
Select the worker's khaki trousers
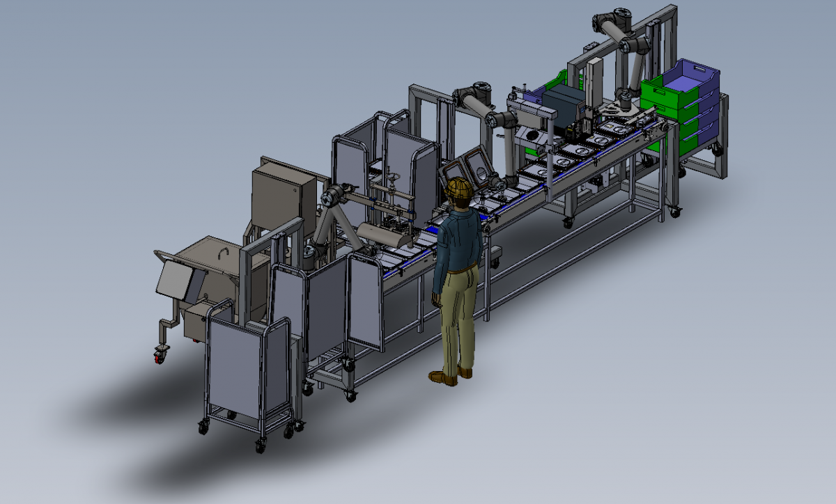(x=457, y=317)
